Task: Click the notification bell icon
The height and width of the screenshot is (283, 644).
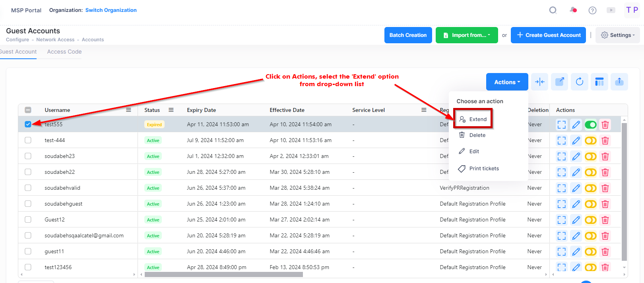Action: point(573,10)
